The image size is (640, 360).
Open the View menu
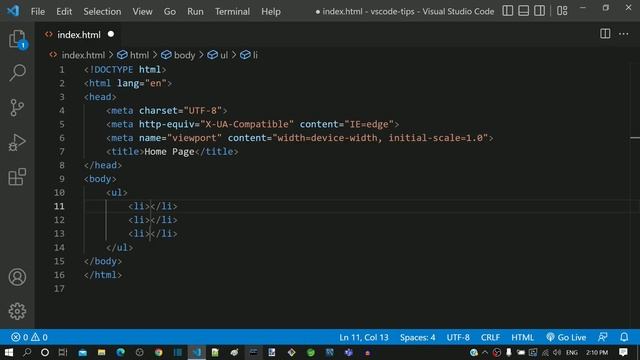pos(142,11)
